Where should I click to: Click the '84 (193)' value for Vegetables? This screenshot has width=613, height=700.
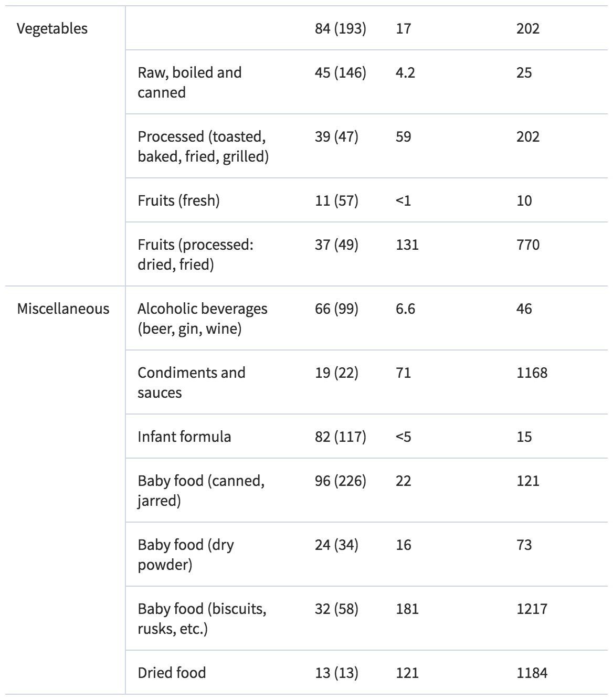pos(341,28)
